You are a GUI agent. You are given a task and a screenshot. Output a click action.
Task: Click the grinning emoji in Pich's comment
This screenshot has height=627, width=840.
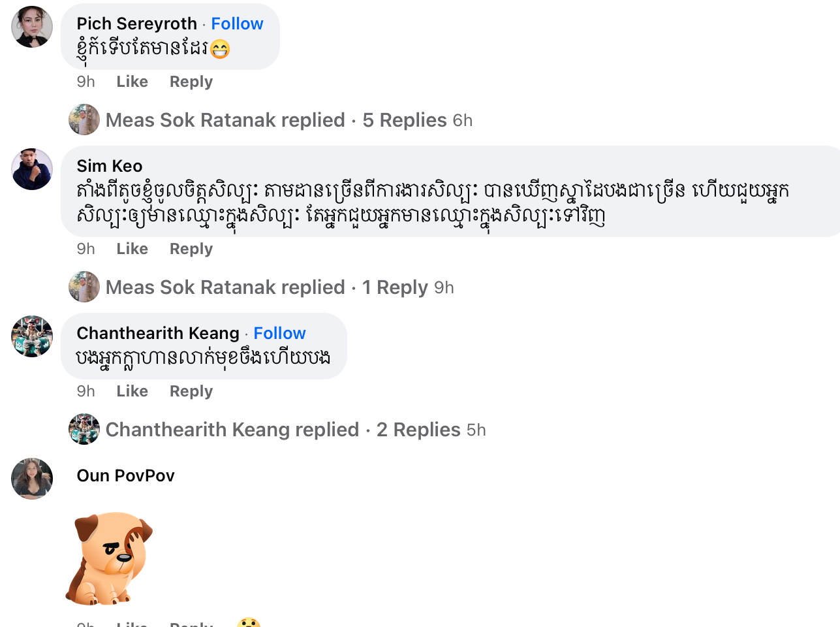[221, 49]
